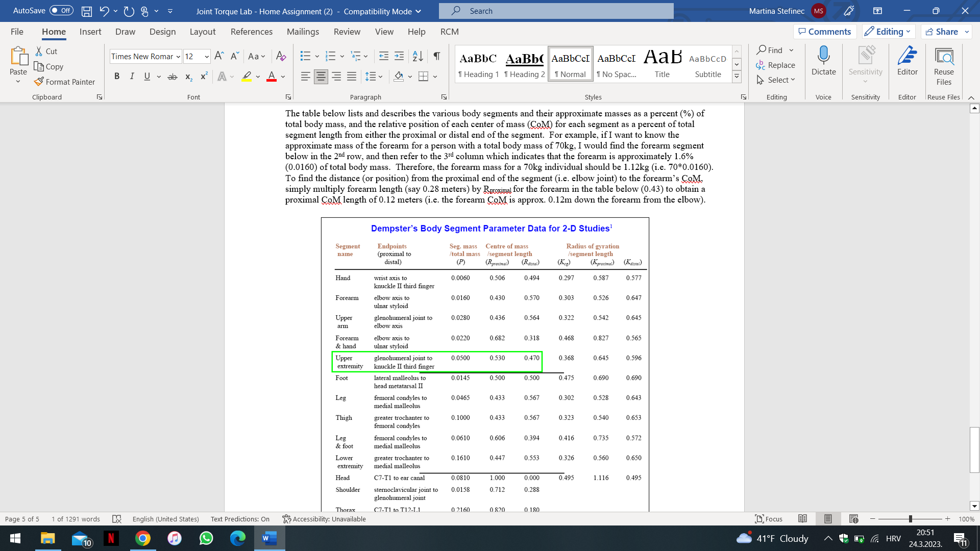Image resolution: width=980 pixels, height=551 pixels.
Task: Apply center paragraph alignment
Action: click(x=321, y=76)
